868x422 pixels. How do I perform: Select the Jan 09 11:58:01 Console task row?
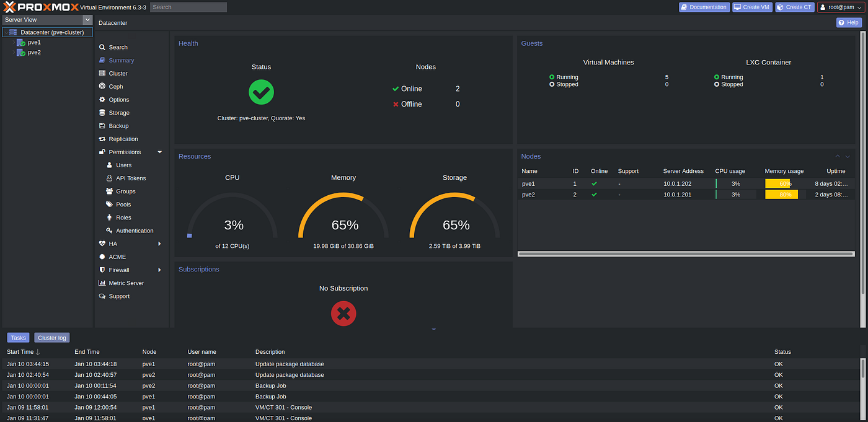[x=432, y=407]
